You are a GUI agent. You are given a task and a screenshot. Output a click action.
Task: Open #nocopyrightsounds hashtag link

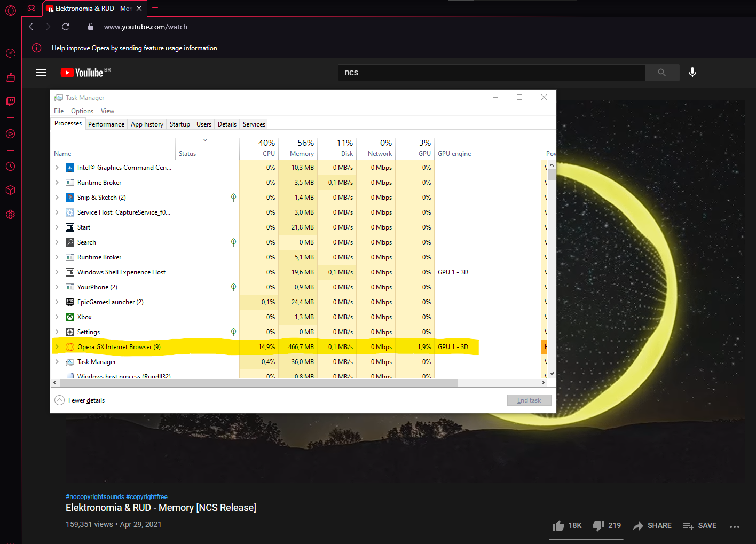[x=95, y=497]
